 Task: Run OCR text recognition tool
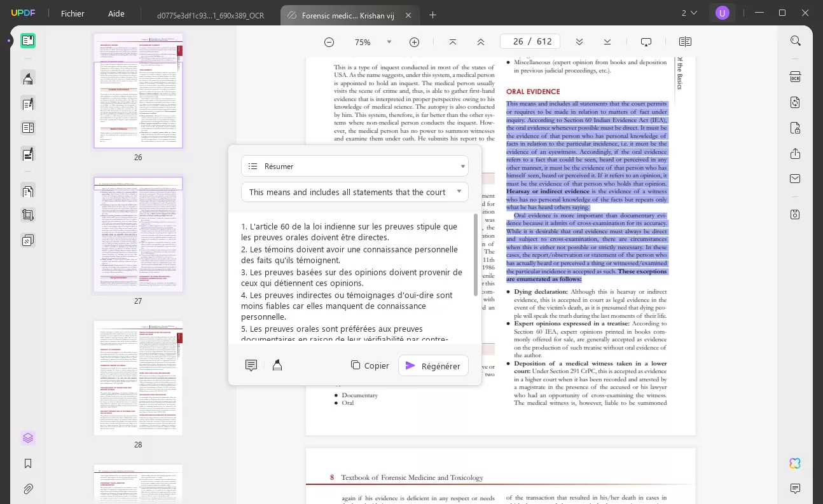click(x=795, y=77)
